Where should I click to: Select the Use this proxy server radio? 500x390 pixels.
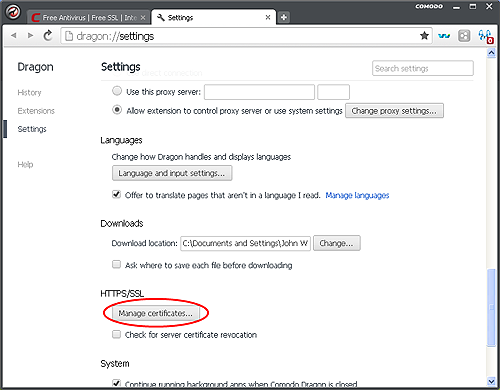click(x=117, y=91)
